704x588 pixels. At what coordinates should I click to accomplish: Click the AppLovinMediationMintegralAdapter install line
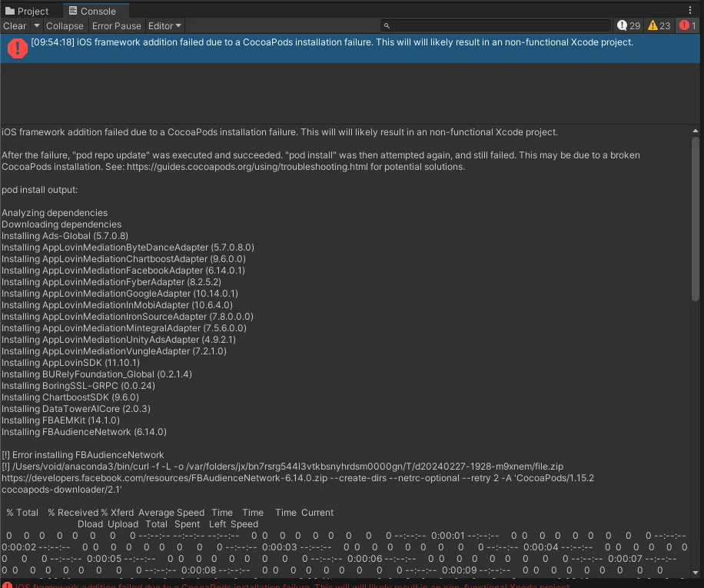(124, 328)
